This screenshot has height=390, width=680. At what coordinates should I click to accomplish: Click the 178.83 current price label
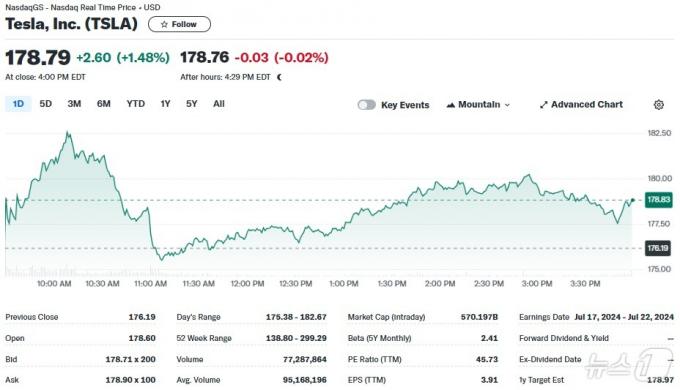[x=658, y=200]
